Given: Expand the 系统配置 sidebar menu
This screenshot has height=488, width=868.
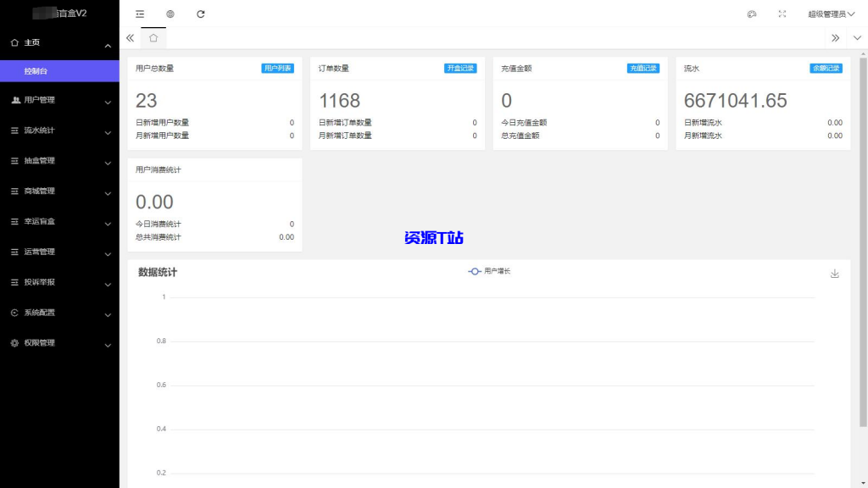Looking at the screenshot, I should [x=59, y=313].
